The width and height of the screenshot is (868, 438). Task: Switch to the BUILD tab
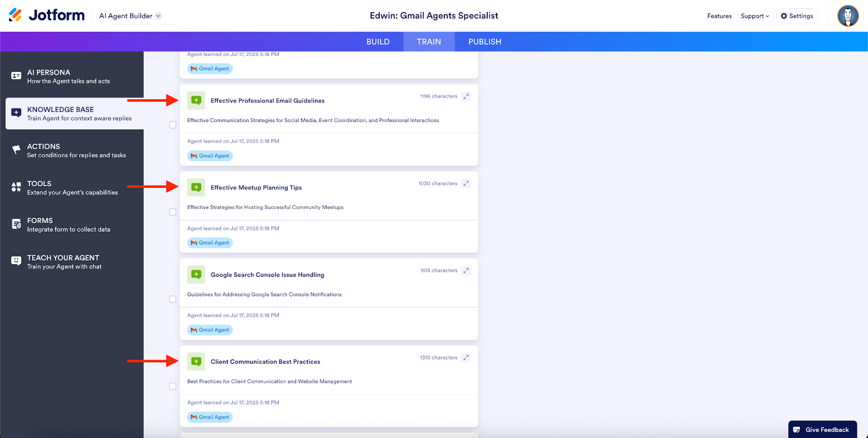click(x=378, y=42)
